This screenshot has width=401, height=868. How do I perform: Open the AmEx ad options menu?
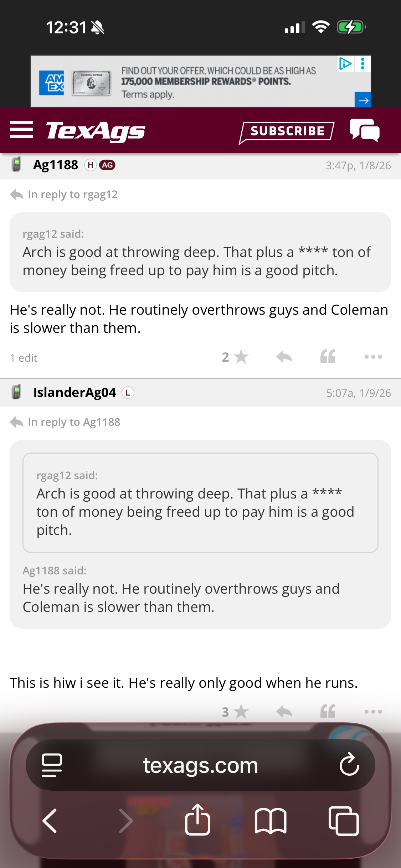click(x=363, y=64)
